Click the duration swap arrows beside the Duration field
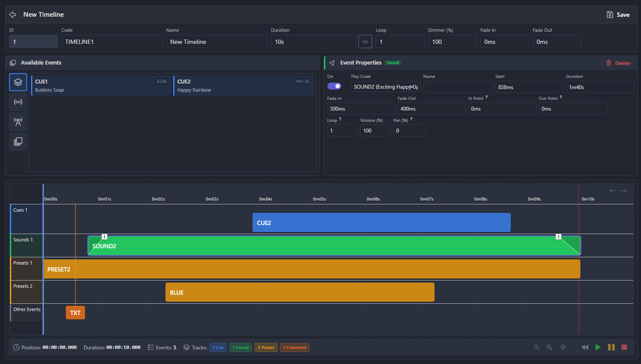Screen dimensions: 641x364 (x=365, y=41)
